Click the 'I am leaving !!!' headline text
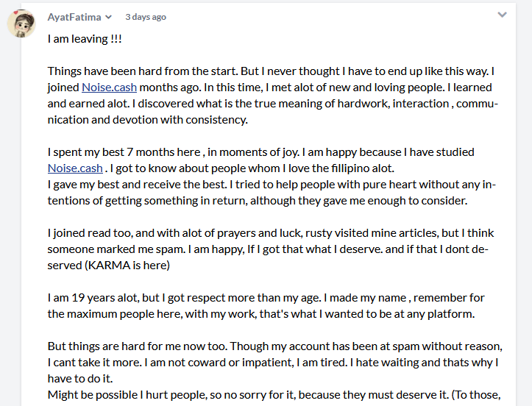This screenshot has width=532, height=406. pyautogui.click(x=85, y=39)
